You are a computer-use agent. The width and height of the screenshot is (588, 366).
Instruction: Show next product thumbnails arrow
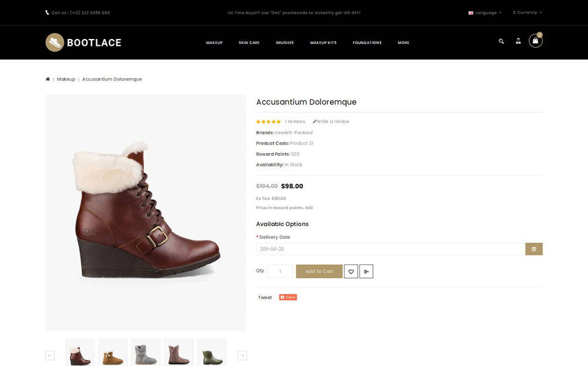point(242,356)
